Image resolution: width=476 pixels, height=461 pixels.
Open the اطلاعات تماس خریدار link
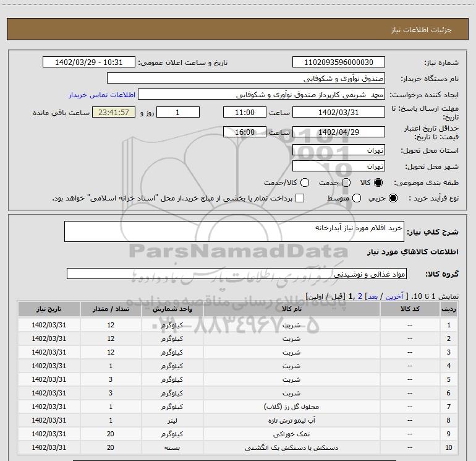point(102,95)
